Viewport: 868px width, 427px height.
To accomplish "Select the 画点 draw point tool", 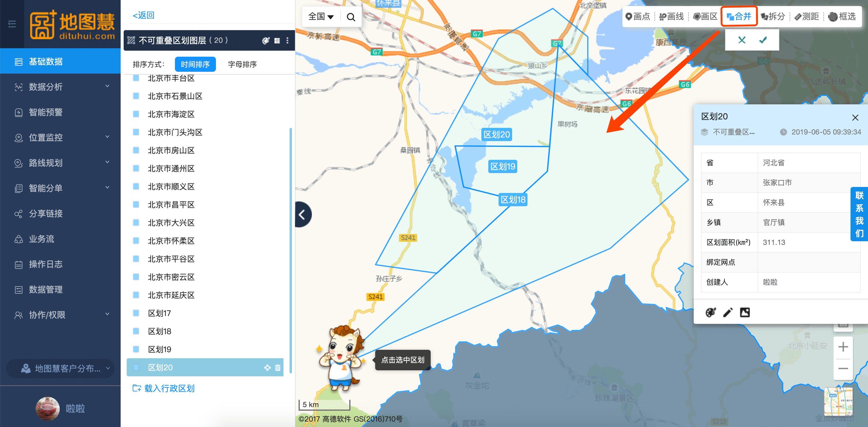I will [637, 16].
